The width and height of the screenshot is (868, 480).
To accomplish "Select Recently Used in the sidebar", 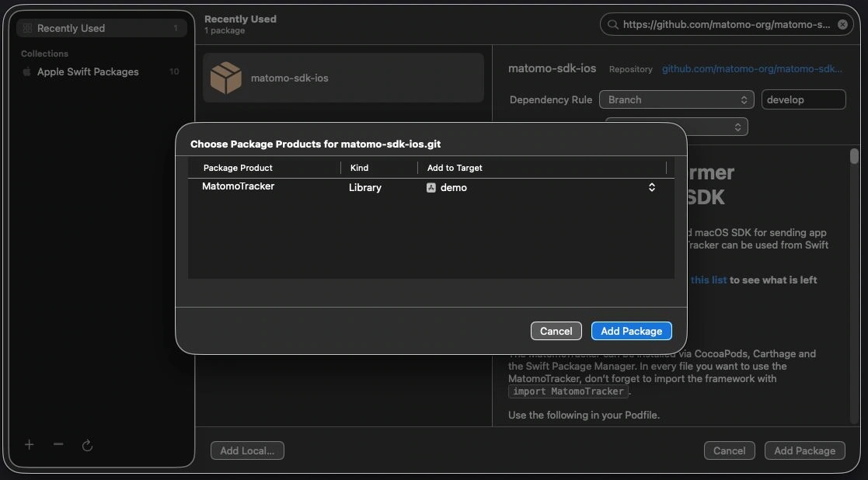I will pos(101,28).
